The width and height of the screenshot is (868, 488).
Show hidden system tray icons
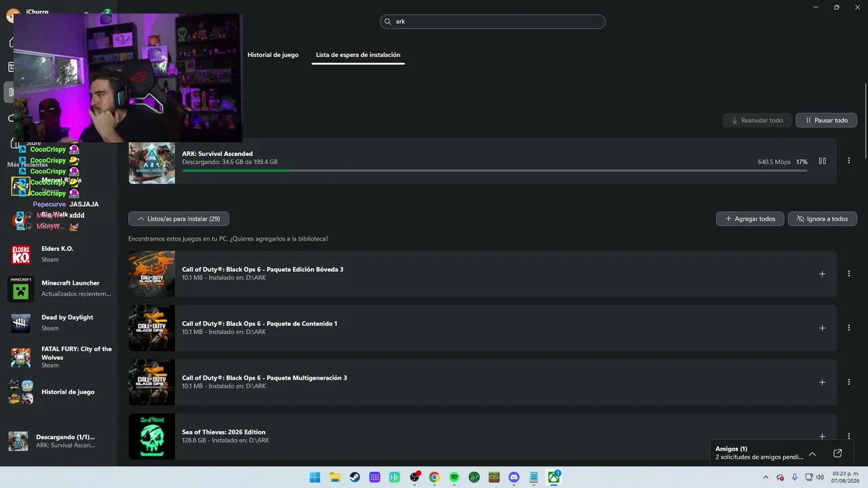(x=767, y=477)
